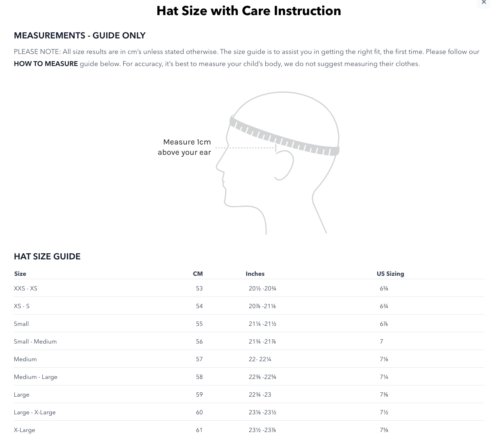Click the X-Large size row label

24,430
